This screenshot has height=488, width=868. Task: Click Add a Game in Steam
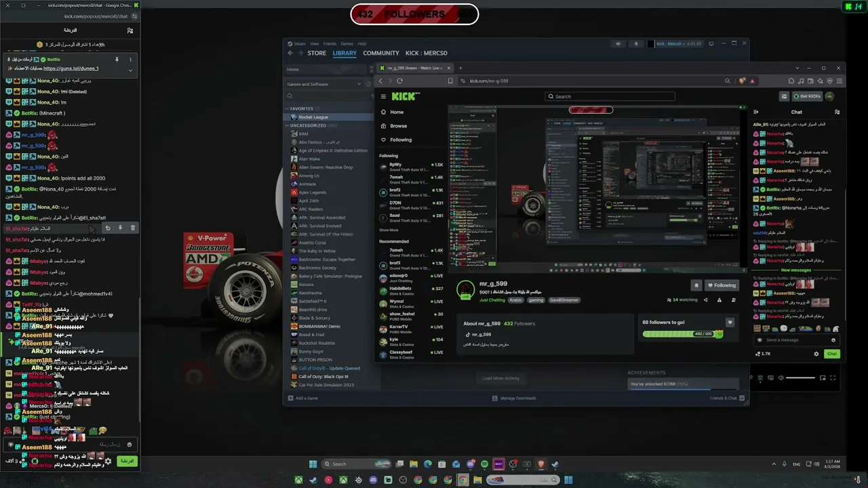coord(303,398)
